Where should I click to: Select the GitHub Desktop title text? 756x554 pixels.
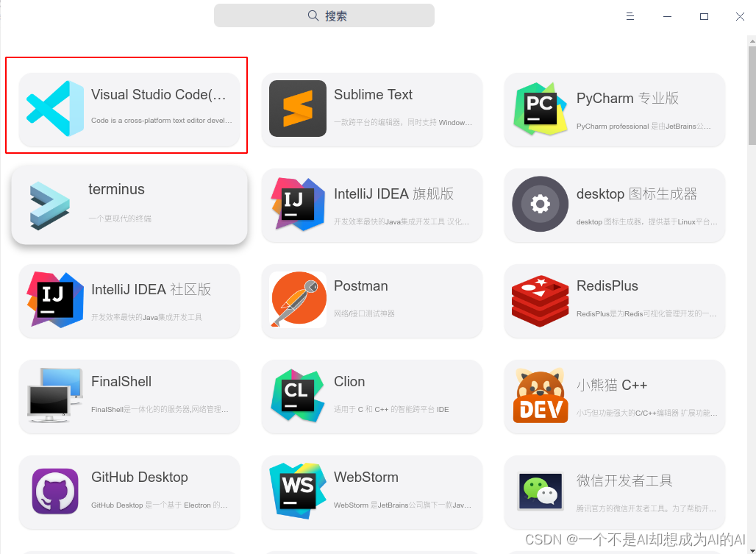(139, 477)
